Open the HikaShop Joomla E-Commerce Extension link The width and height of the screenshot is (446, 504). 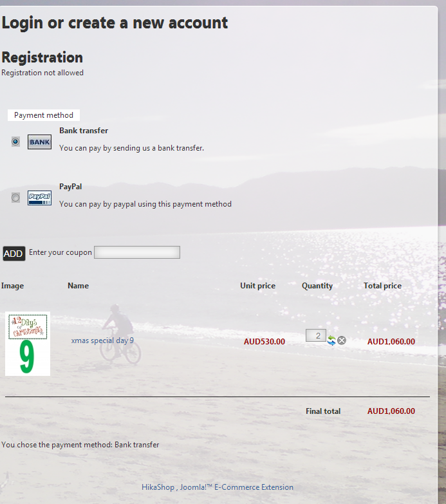pyautogui.click(x=218, y=487)
